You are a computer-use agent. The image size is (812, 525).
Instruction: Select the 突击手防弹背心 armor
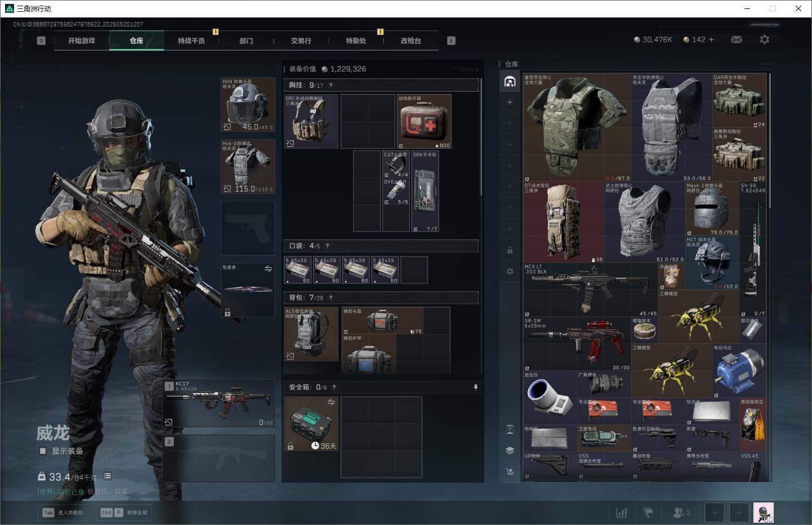click(x=672, y=127)
